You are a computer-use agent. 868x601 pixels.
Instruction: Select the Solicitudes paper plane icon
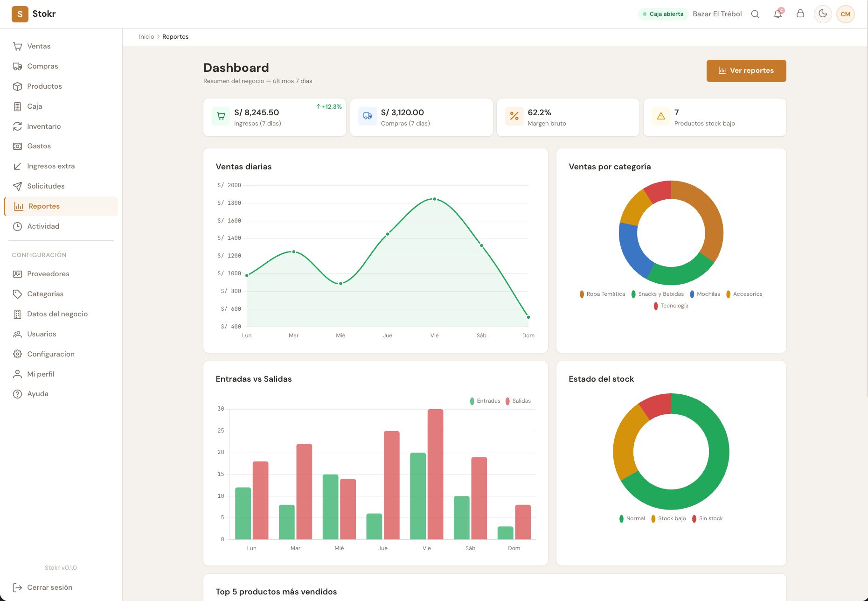18,186
